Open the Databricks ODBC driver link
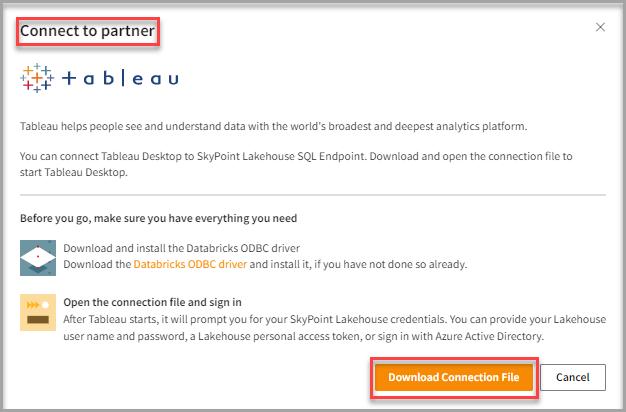 coord(190,264)
